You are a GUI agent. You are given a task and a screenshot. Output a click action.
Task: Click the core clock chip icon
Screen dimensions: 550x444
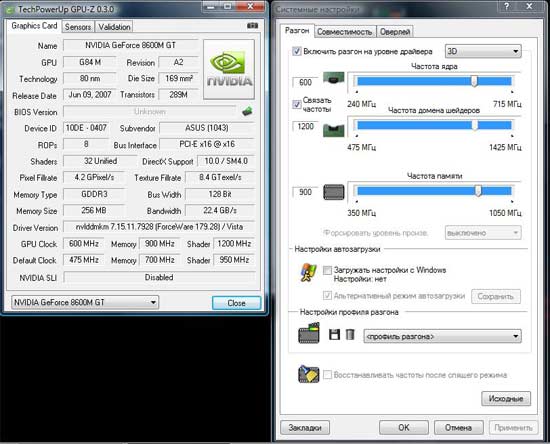[334, 78]
